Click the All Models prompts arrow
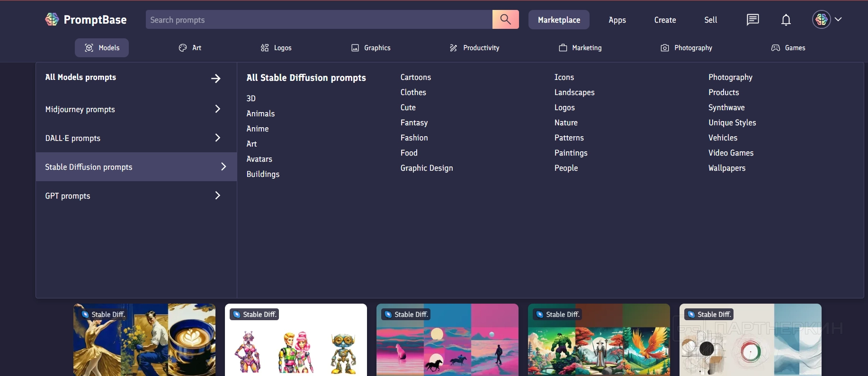Screen dimensions: 868x376 tap(216, 78)
